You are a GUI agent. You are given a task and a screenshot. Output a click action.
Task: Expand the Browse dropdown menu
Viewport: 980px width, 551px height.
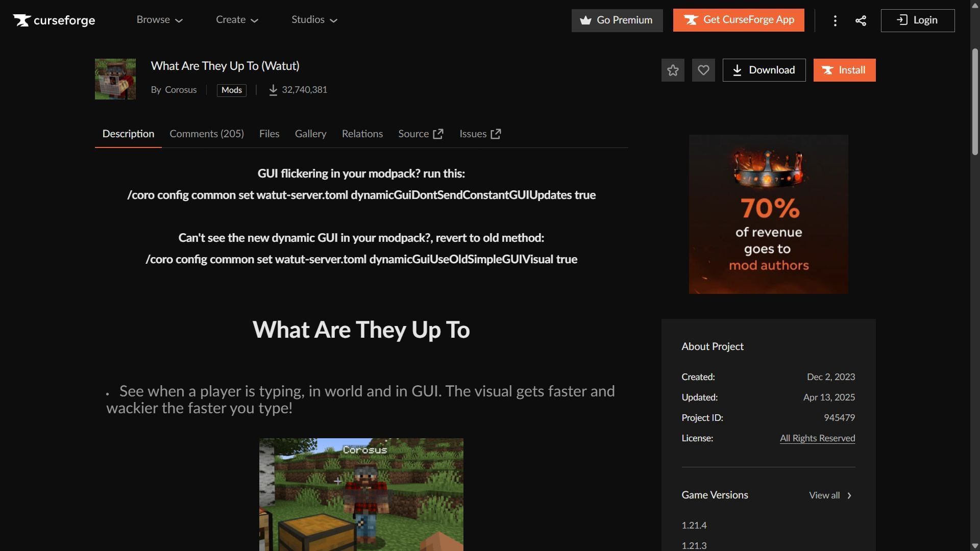click(x=159, y=20)
